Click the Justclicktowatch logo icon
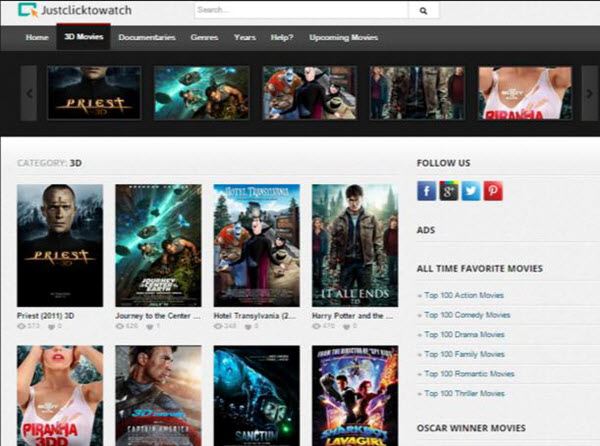This screenshot has width=600, height=446. click(x=28, y=10)
